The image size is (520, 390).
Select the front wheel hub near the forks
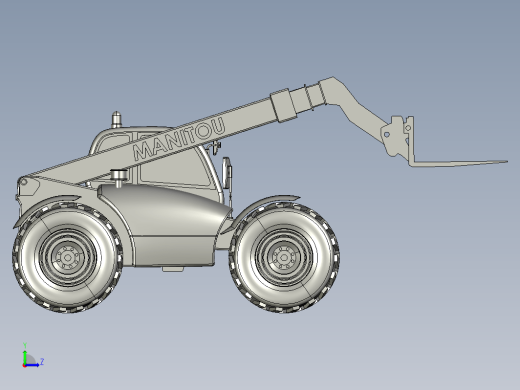tap(284, 257)
